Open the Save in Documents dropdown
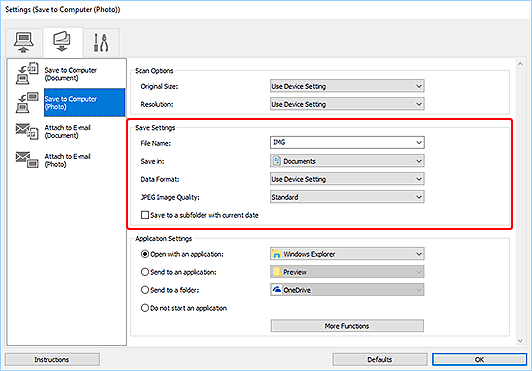Screen dimensions: 532x371 (347, 161)
